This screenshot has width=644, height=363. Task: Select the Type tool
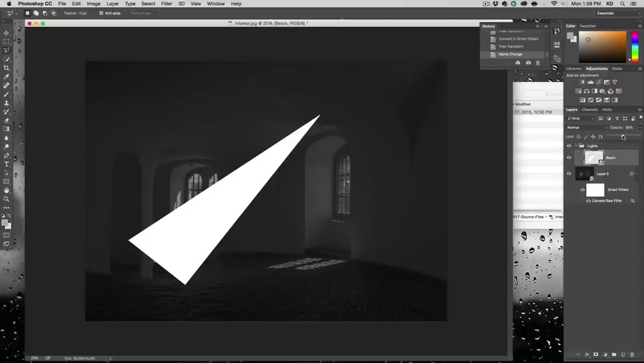point(6,164)
